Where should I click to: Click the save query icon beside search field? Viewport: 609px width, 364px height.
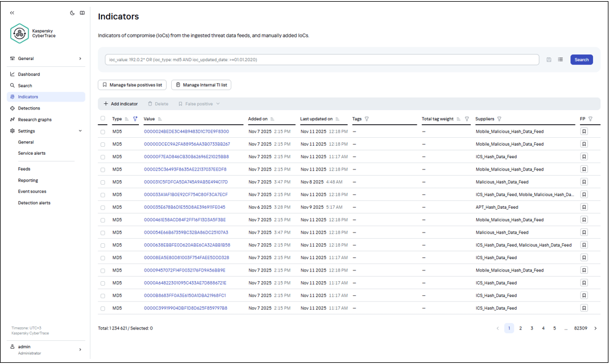point(549,60)
